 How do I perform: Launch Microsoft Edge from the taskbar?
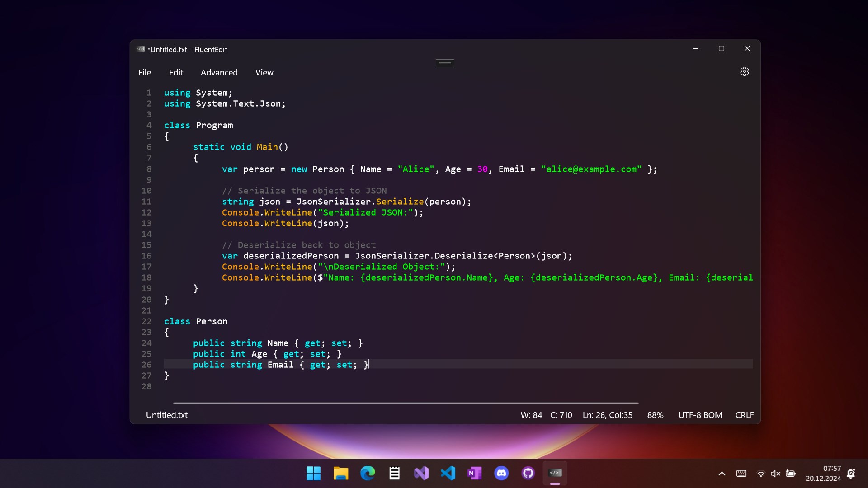(x=368, y=473)
